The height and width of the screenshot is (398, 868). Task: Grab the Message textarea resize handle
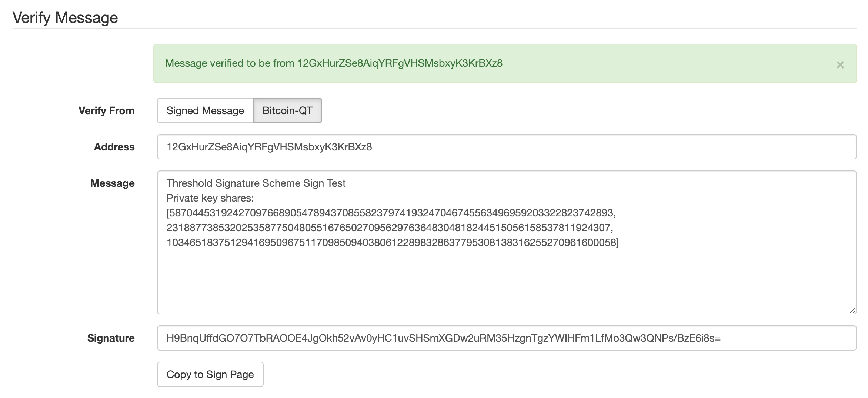(x=852, y=310)
